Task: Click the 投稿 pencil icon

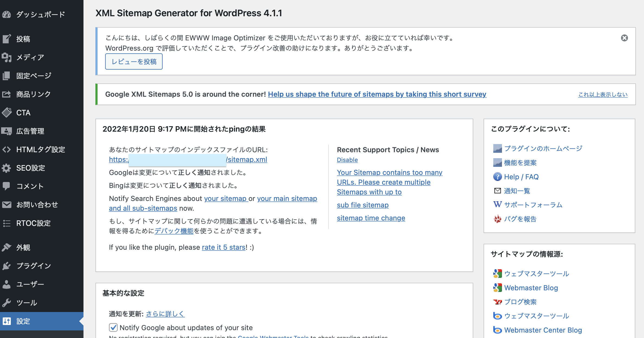Action: (7, 39)
